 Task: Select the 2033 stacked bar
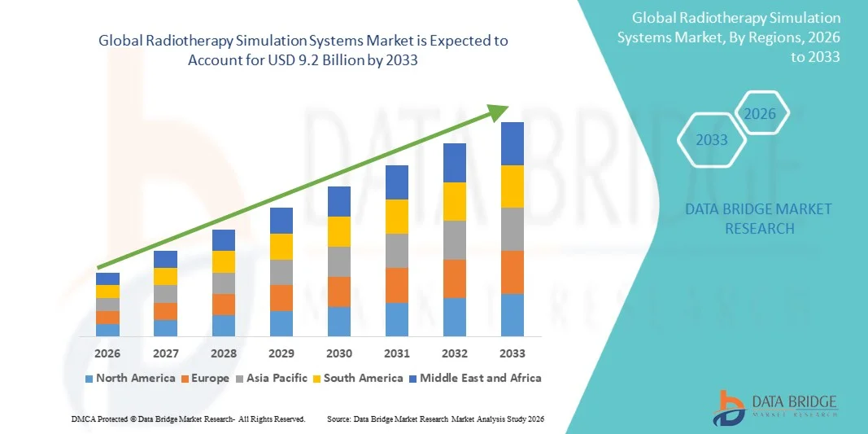click(x=512, y=229)
